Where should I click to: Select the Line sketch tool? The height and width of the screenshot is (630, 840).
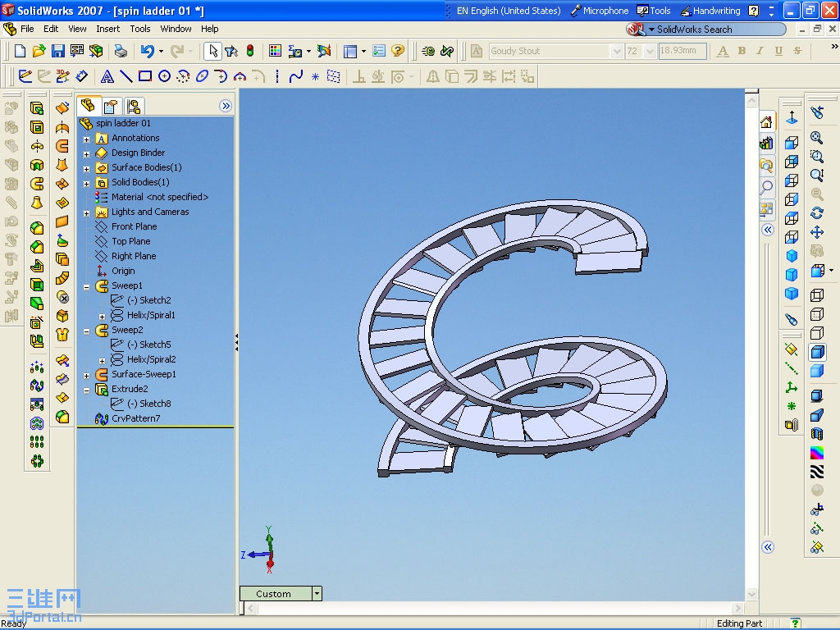click(x=126, y=76)
